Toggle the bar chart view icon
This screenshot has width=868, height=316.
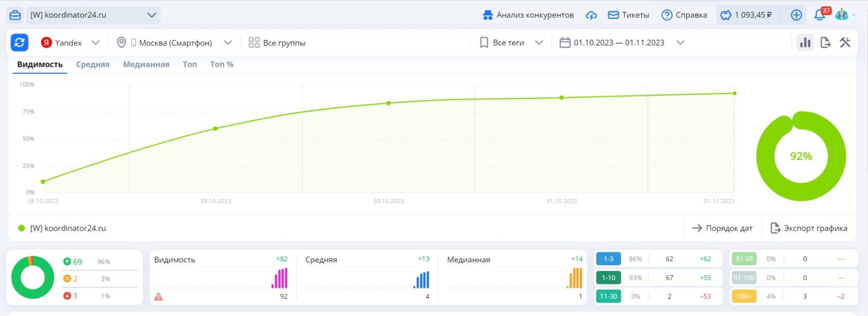point(805,42)
